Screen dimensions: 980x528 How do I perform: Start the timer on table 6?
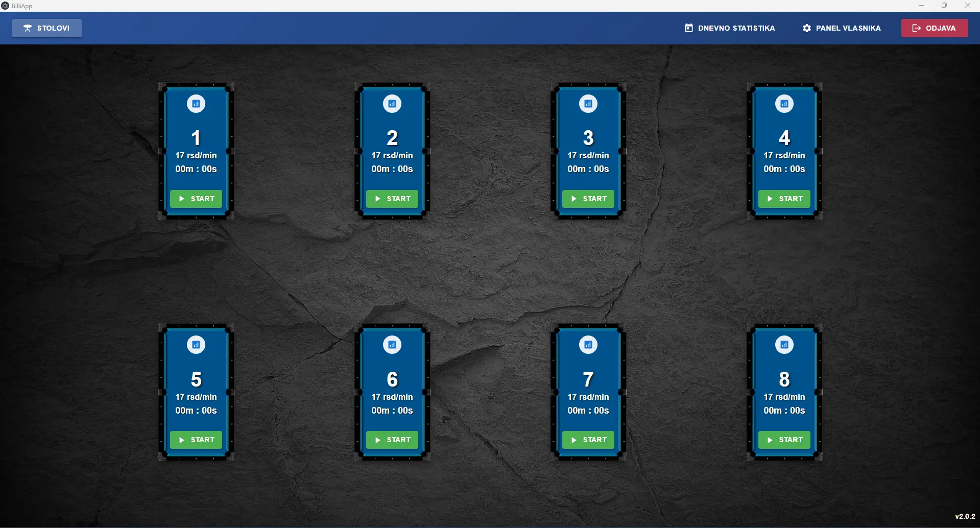coord(392,440)
